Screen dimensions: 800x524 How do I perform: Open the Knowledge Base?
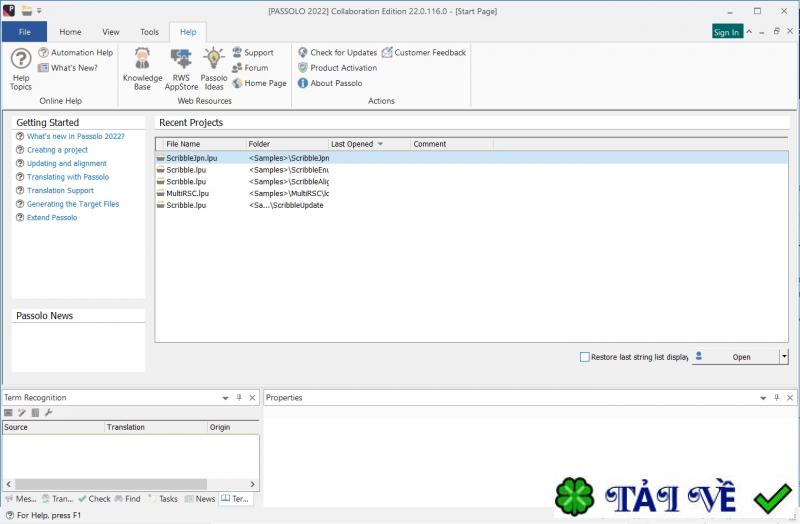point(142,69)
